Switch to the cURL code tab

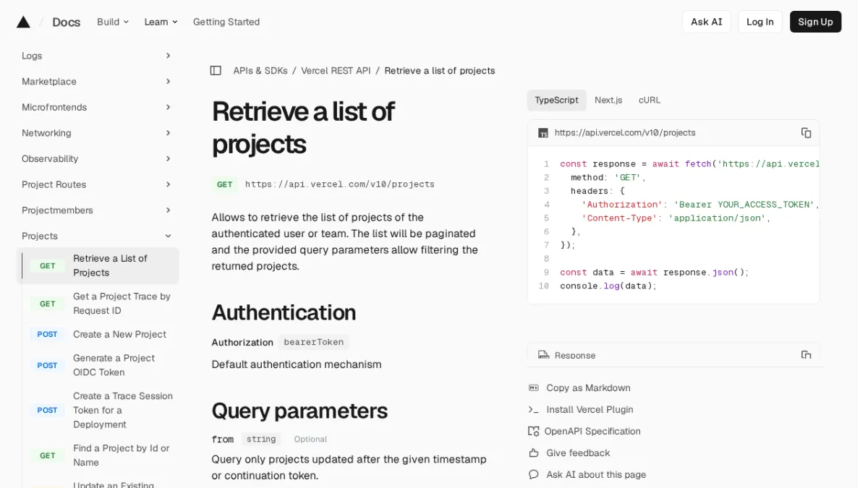pos(650,100)
